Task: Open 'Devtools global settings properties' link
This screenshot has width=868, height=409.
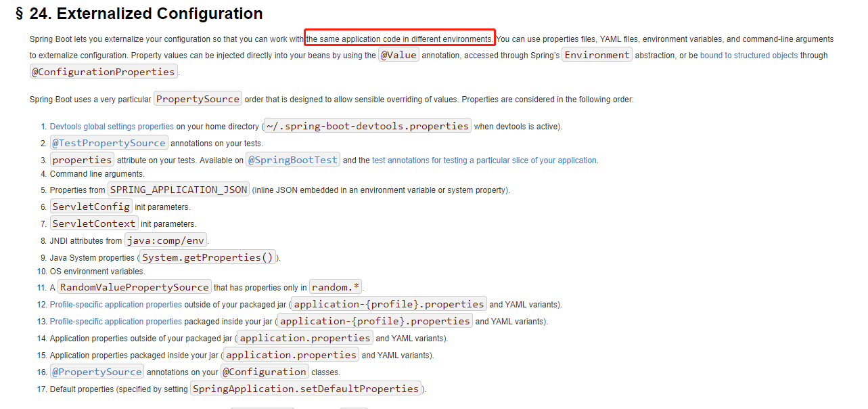Action: 112,127
